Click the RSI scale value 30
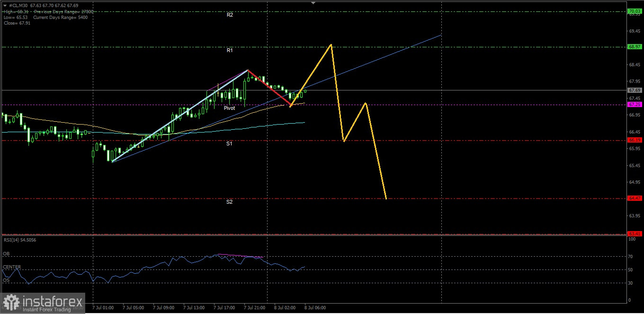Screen dimensions: 644x314 [630, 283]
